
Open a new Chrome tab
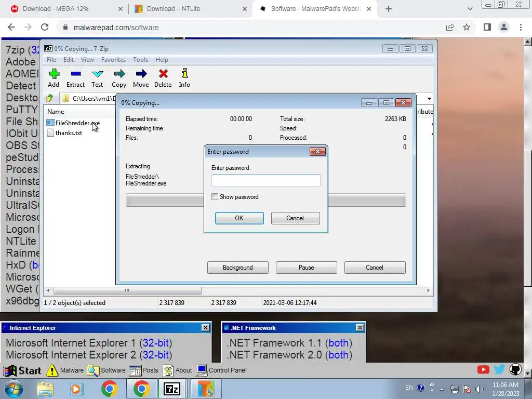coord(389,9)
